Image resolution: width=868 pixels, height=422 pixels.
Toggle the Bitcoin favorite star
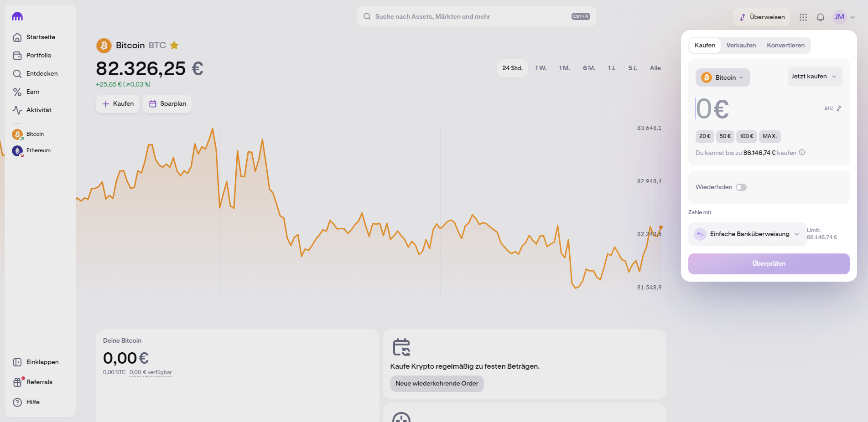(174, 45)
